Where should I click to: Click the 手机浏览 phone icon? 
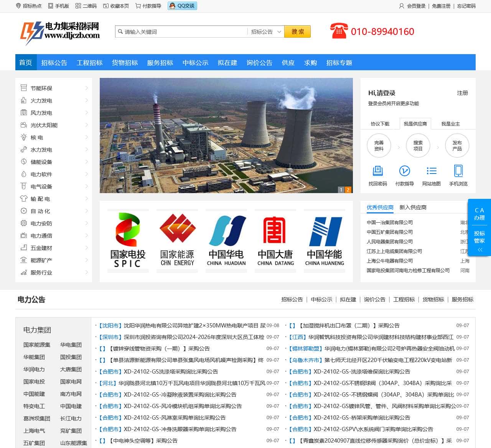point(458,171)
